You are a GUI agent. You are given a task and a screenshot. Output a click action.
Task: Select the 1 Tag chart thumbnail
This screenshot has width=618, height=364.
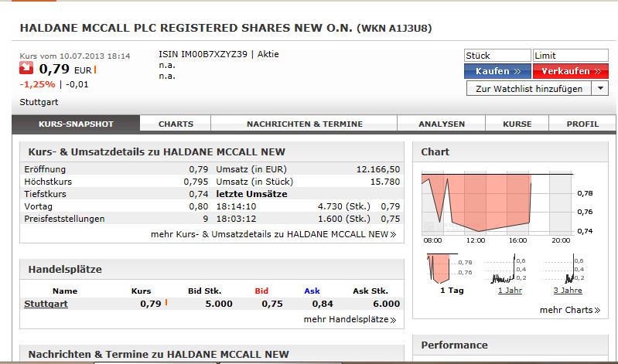(x=452, y=270)
